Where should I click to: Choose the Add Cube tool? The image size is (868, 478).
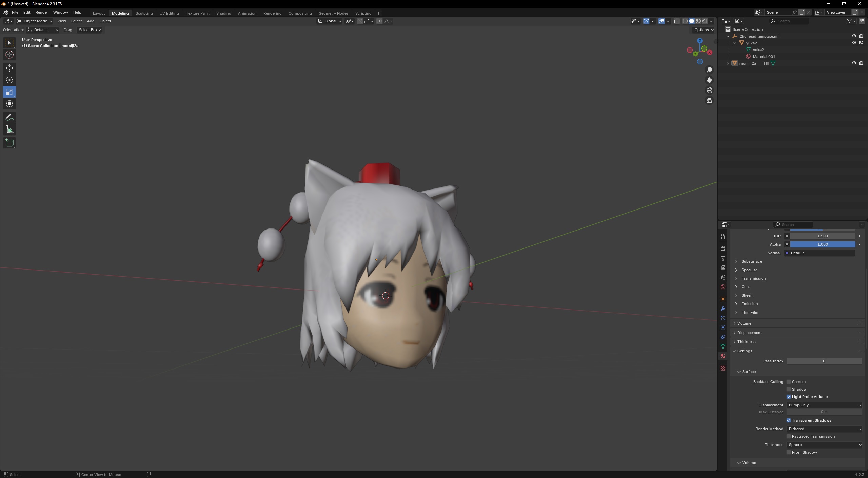(x=9, y=143)
